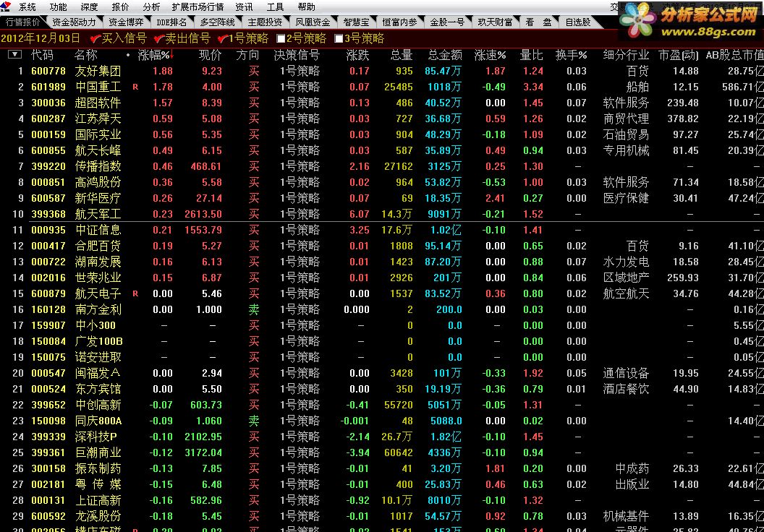Sort by the 总金额 column header
The image size is (764, 532).
pos(445,55)
